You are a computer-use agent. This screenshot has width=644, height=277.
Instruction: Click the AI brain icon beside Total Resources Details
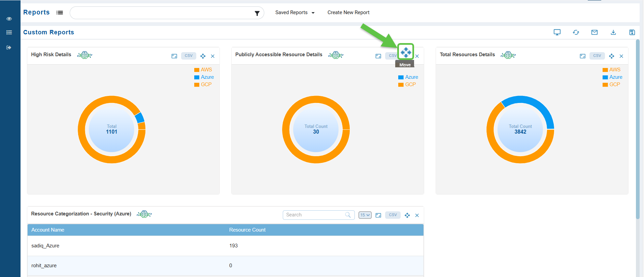point(508,55)
